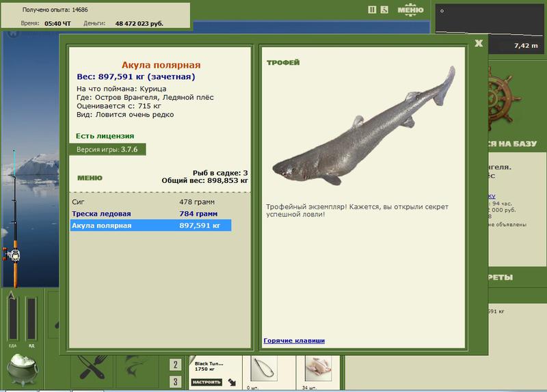Screen dimensions: 547x392
Task: Click the Общий вес: 898,853 кг text
Action: click(x=204, y=180)
